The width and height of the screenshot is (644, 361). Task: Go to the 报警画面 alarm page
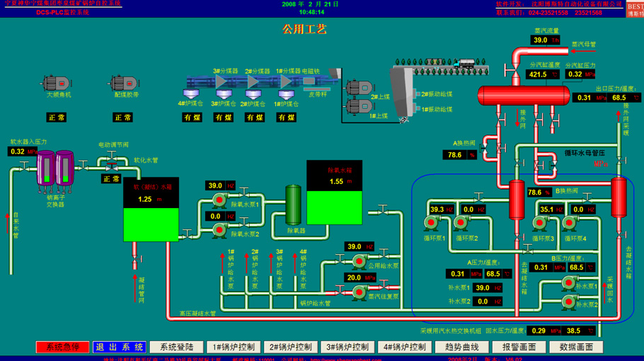coord(518,347)
